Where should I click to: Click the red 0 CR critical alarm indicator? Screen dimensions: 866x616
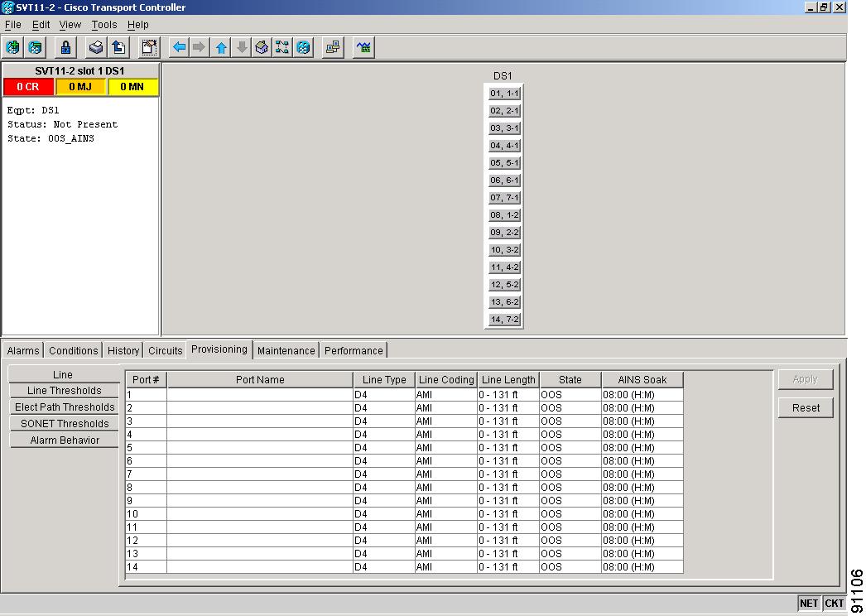pyautogui.click(x=28, y=87)
